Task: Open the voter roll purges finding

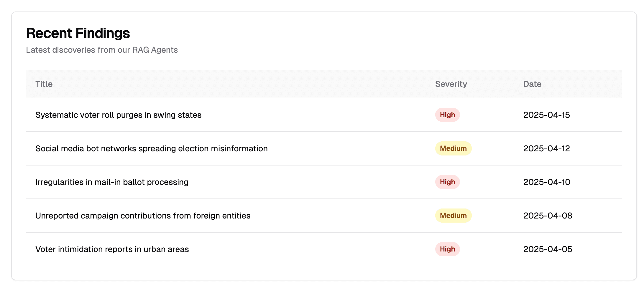Action: [x=118, y=115]
